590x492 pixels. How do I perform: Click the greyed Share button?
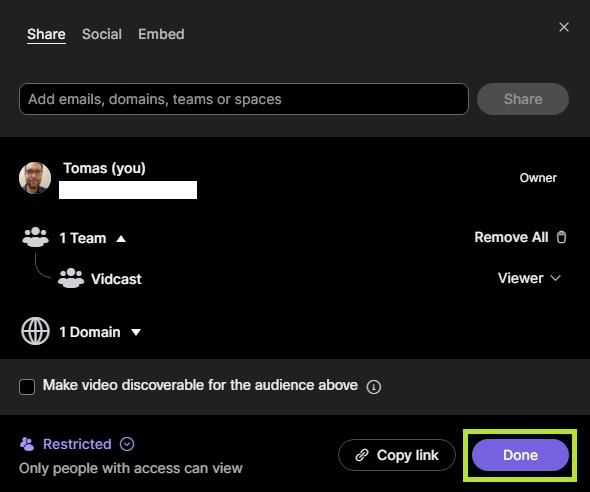coord(523,99)
